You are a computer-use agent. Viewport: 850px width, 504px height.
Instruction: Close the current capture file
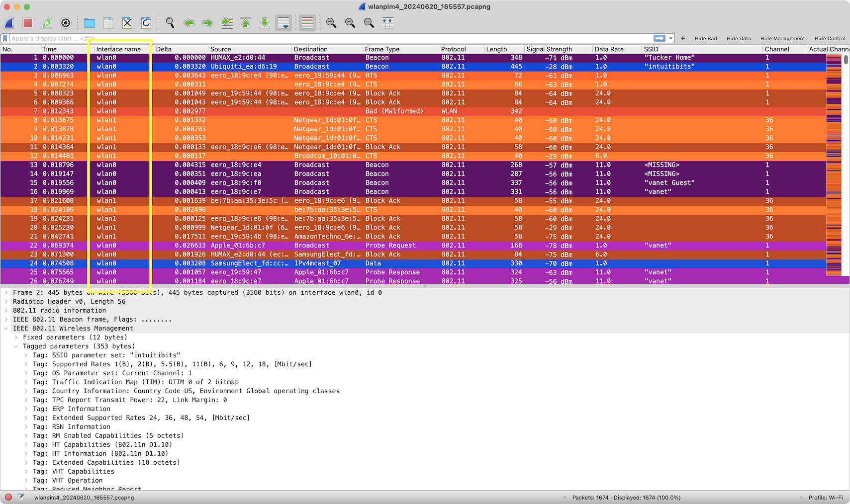(x=127, y=23)
